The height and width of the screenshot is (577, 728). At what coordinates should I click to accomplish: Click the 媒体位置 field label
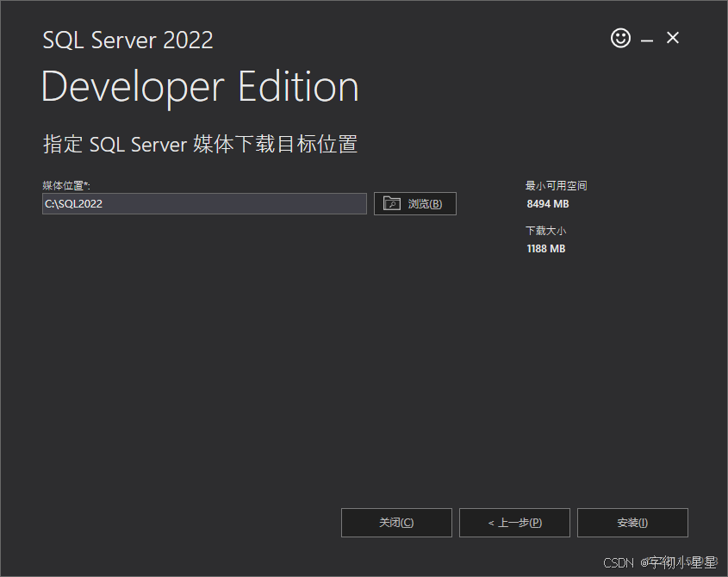(x=66, y=186)
